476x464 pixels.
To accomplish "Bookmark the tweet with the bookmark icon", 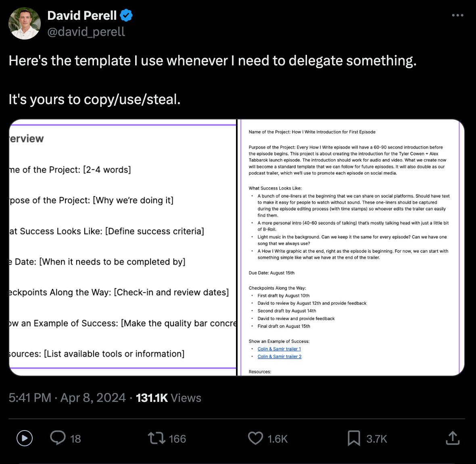I will tap(354, 438).
